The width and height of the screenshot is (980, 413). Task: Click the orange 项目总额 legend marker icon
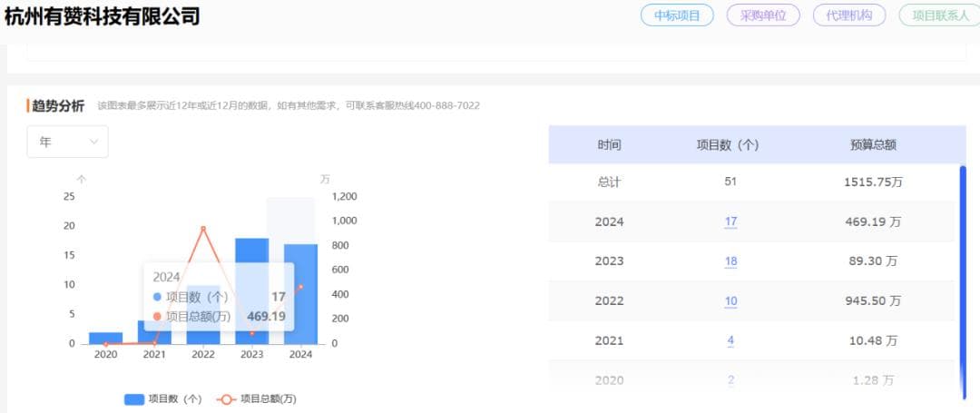226,398
